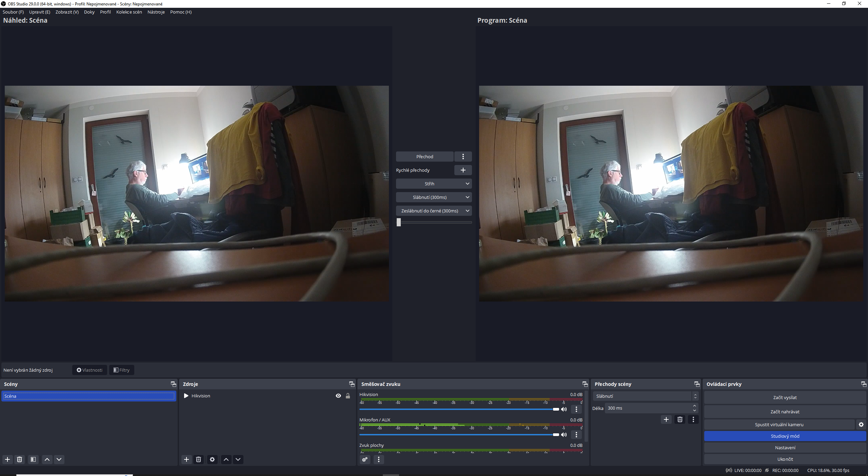The image size is (868, 476).
Task: Open advanced audio properties gears icon
Action: [365, 459]
